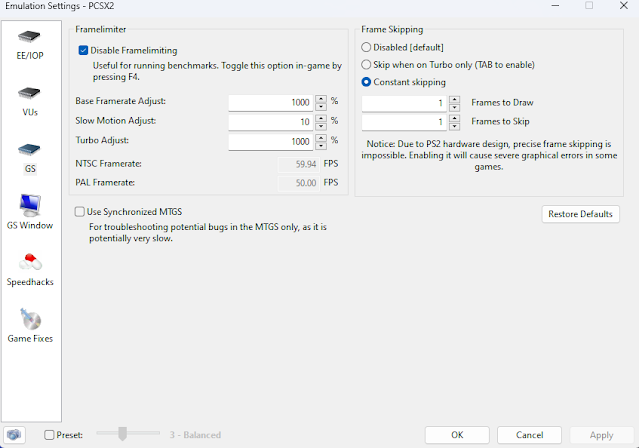Decrease Frames to Skip with down arrow
The width and height of the screenshot is (639, 448).
[455, 127]
